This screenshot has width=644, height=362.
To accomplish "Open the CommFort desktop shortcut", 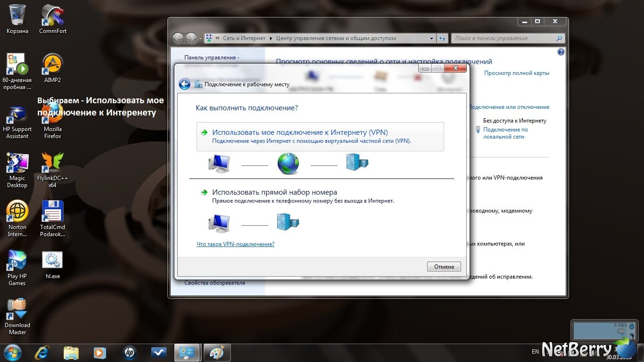I will coord(53,19).
